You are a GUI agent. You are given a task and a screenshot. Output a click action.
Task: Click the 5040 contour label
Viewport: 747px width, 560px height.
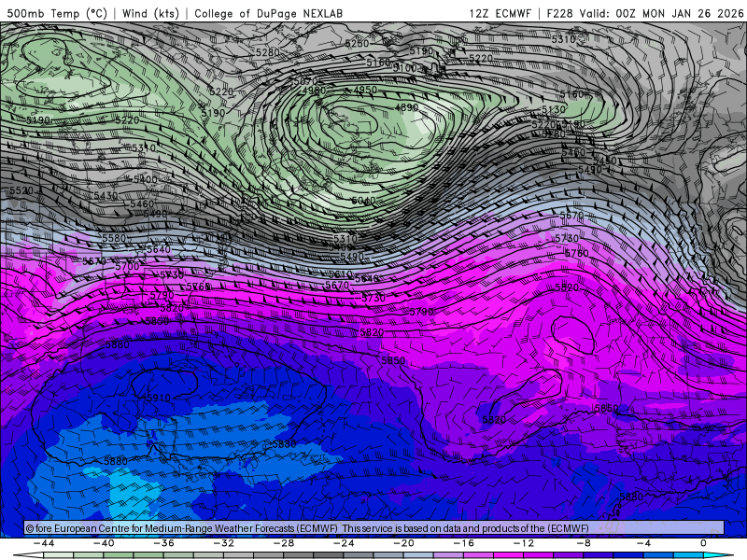click(x=363, y=201)
